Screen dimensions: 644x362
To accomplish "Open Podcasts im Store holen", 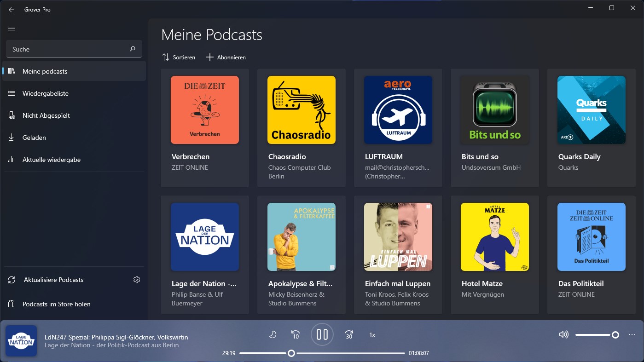I will click(74, 304).
